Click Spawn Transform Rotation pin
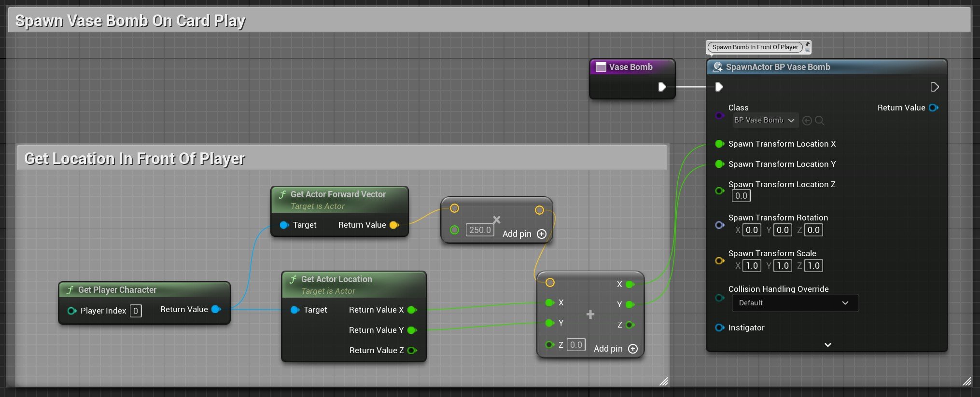 [719, 225]
